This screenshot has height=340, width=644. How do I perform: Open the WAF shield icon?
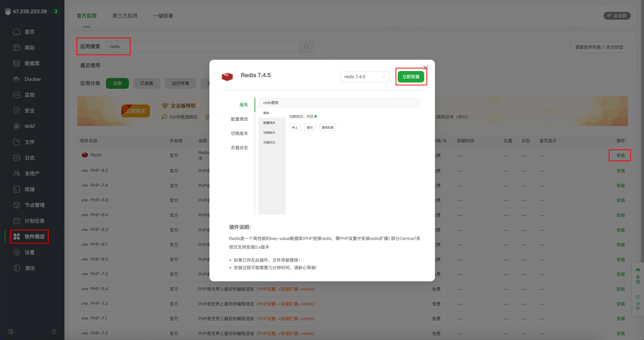click(16, 126)
